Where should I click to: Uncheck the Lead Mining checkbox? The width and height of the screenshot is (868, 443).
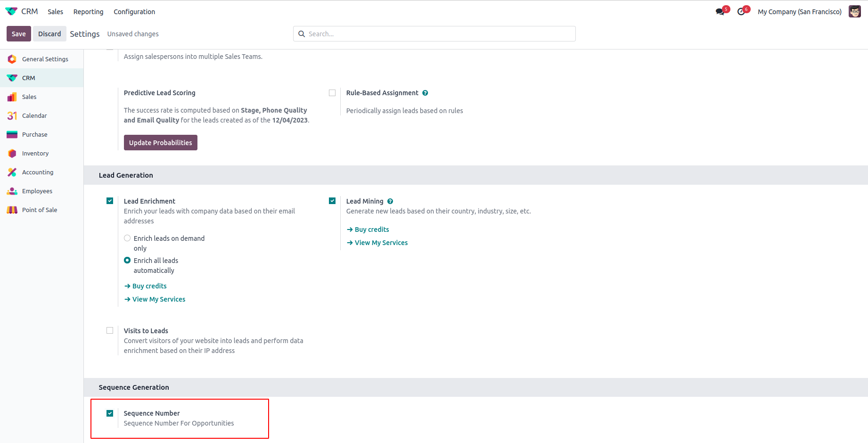(x=332, y=201)
